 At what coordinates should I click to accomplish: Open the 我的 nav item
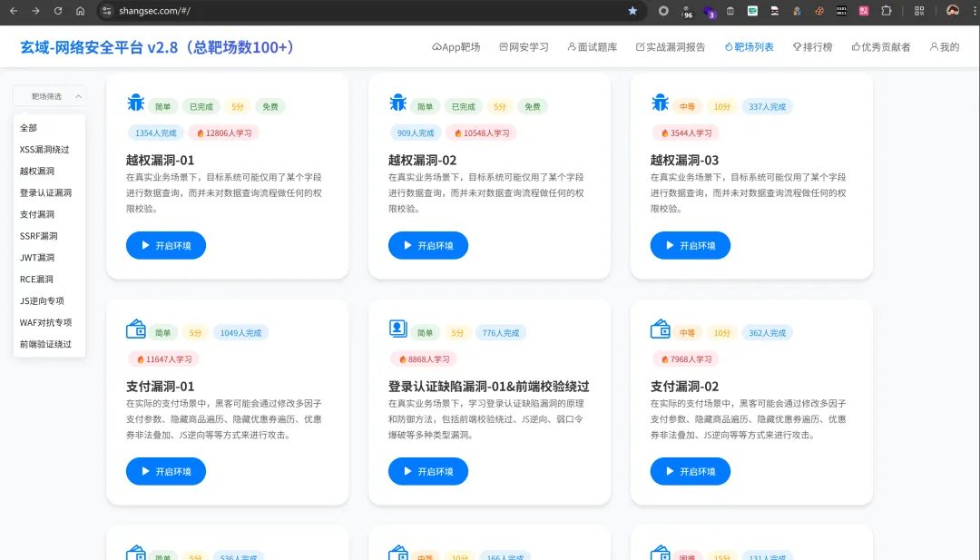point(945,47)
